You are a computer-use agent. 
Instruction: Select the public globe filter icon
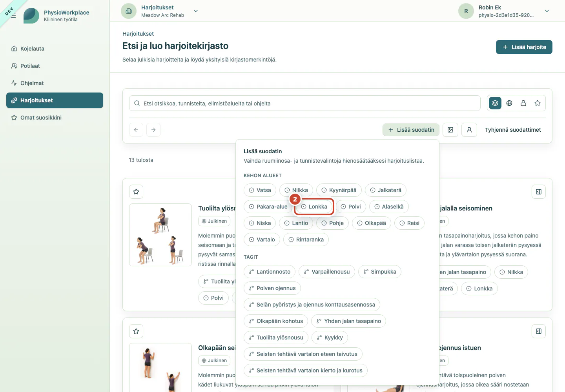509,103
